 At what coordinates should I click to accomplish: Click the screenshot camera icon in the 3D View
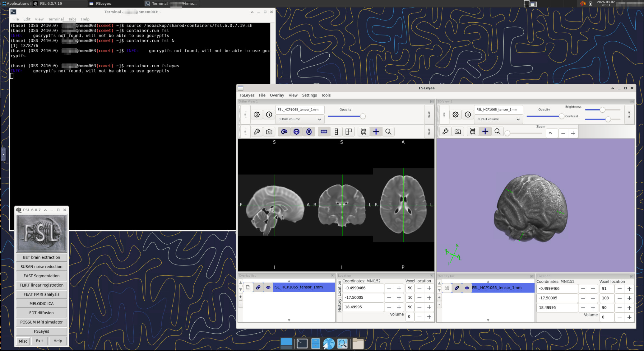pyautogui.click(x=458, y=132)
